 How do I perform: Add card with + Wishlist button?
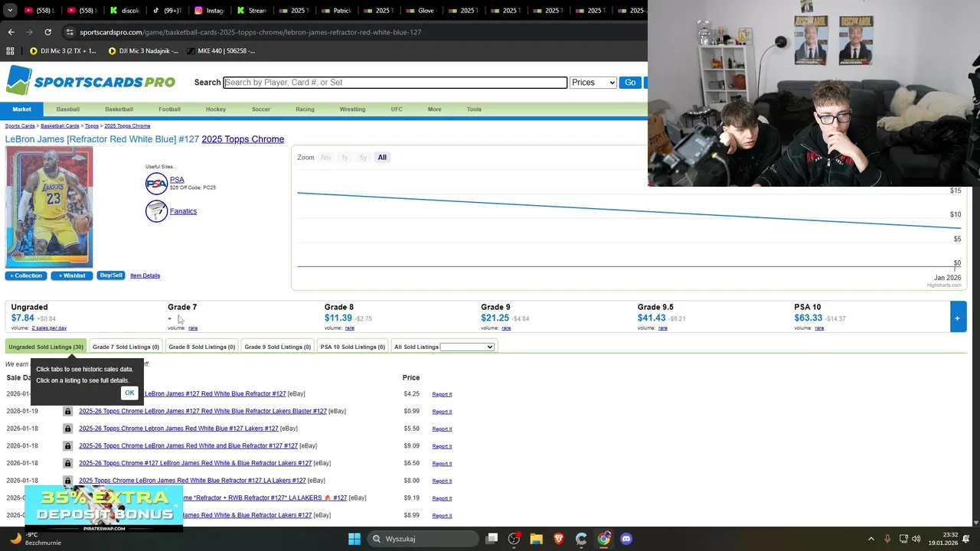coord(72,275)
